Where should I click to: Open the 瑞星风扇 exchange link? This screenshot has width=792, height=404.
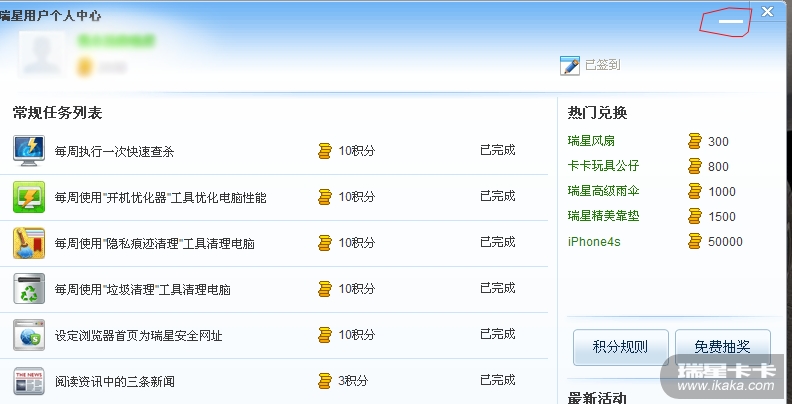tap(591, 141)
